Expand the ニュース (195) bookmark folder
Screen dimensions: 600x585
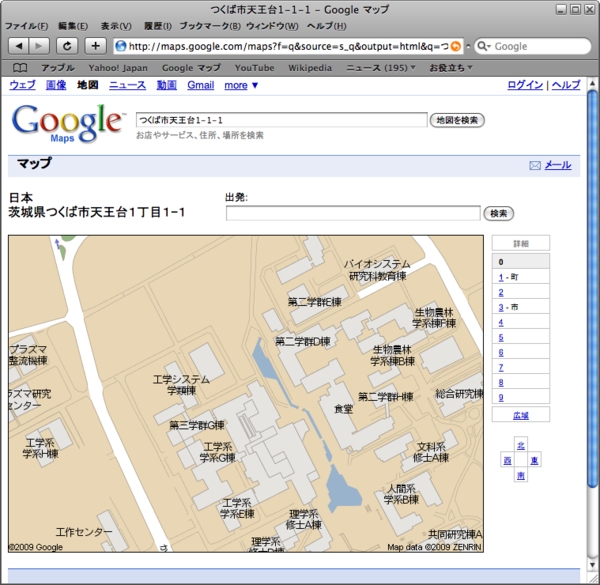(381, 68)
